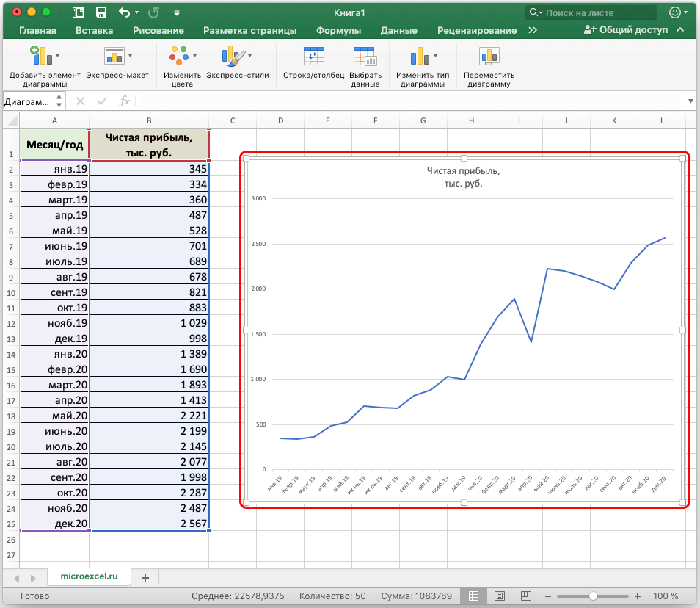Expand the Экспресс-макет dropdown arrow

coord(131,56)
